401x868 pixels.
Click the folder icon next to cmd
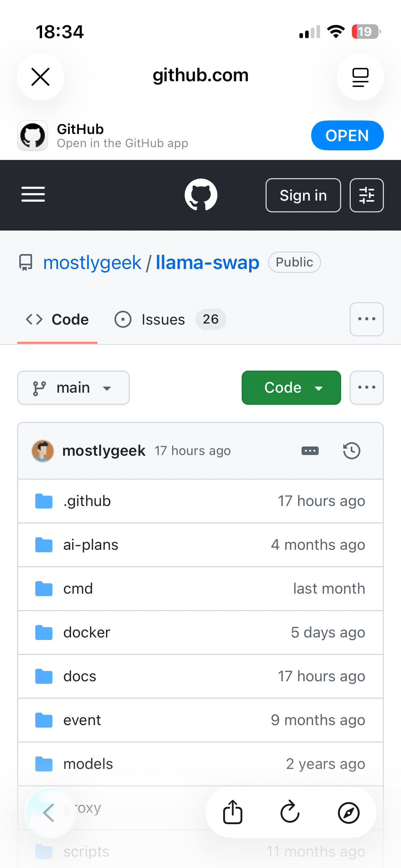tap(44, 589)
